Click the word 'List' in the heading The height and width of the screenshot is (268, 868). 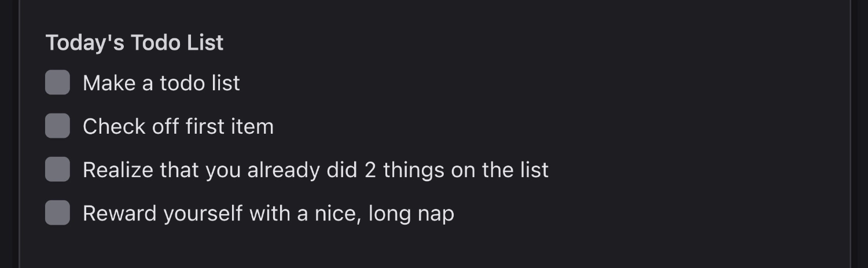208,43
